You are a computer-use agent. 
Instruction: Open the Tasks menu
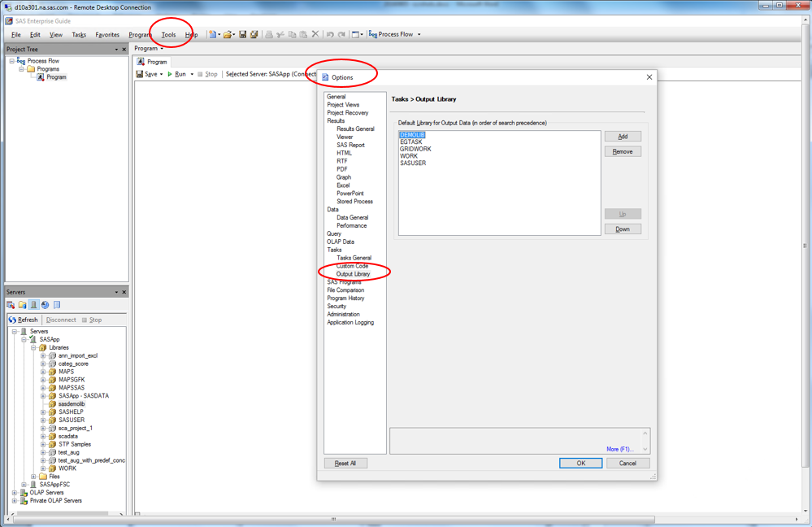79,35
